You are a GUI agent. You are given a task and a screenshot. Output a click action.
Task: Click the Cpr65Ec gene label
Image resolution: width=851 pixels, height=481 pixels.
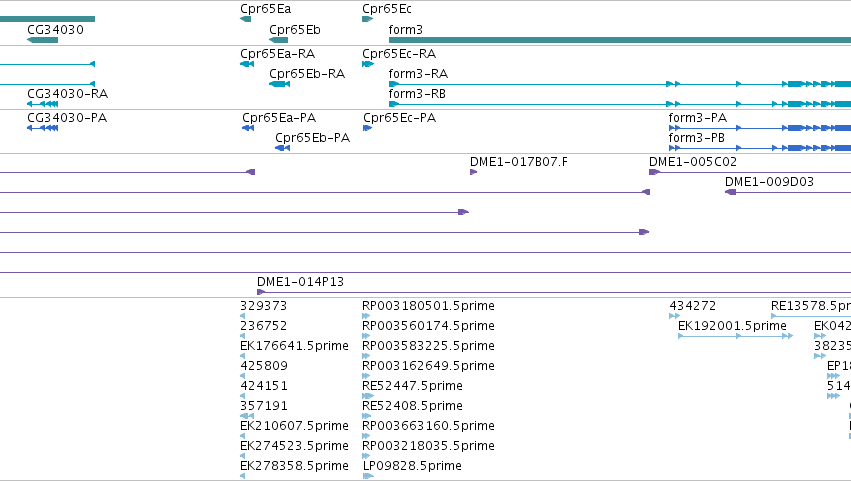click(387, 9)
